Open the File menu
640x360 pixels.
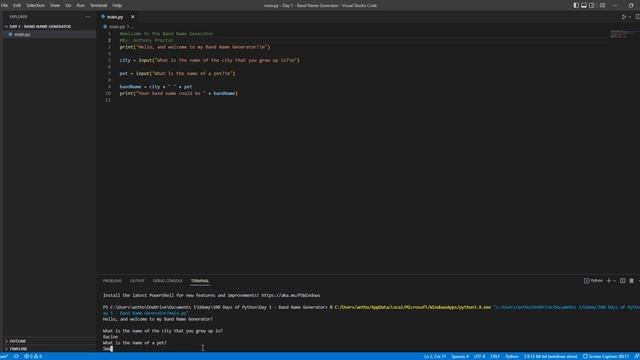pyautogui.click(x=4, y=6)
